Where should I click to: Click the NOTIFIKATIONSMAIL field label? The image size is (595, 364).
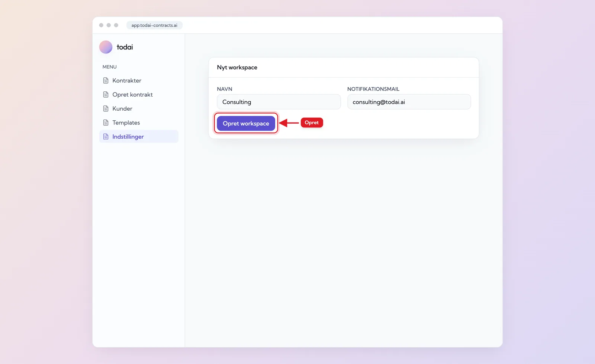click(x=373, y=89)
